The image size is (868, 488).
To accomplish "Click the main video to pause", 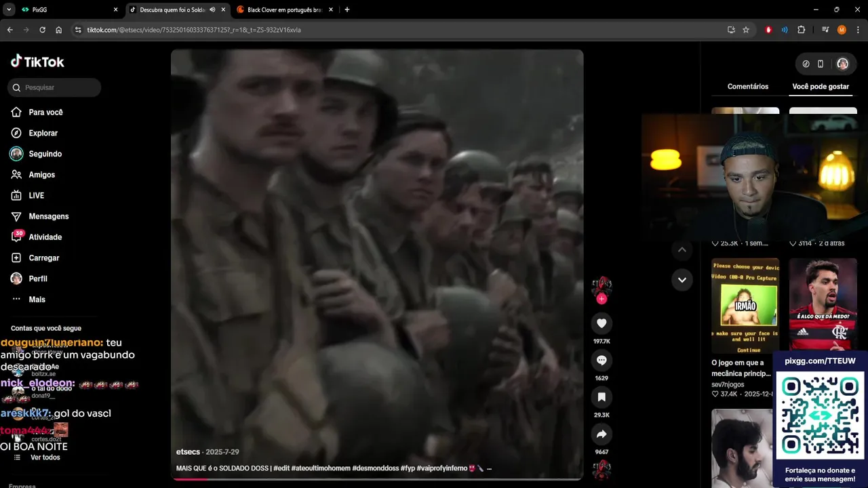I will click(x=377, y=264).
